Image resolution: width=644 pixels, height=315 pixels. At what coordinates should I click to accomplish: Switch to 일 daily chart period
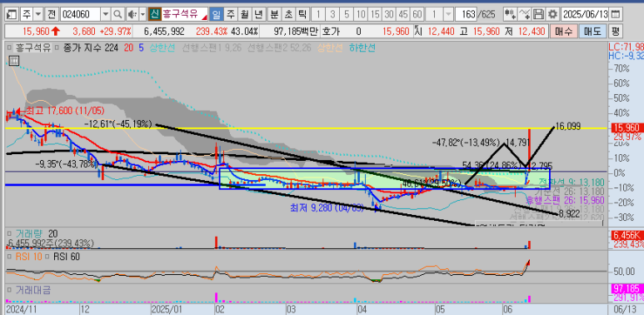[x=217, y=15]
